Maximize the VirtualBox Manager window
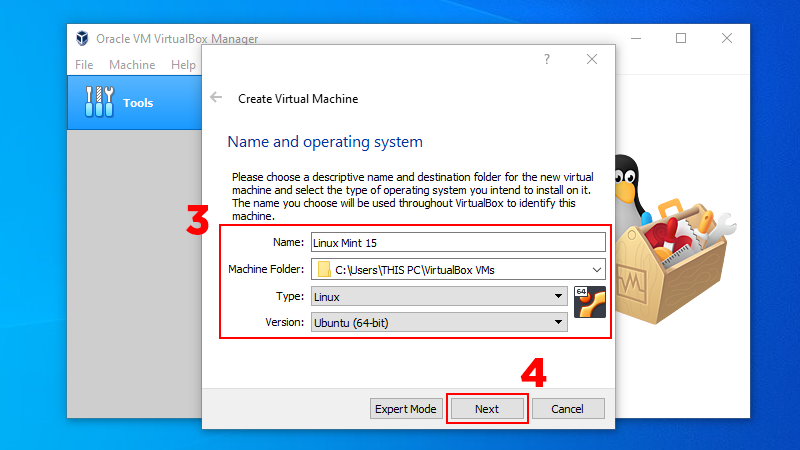800x450 pixels. (x=681, y=38)
